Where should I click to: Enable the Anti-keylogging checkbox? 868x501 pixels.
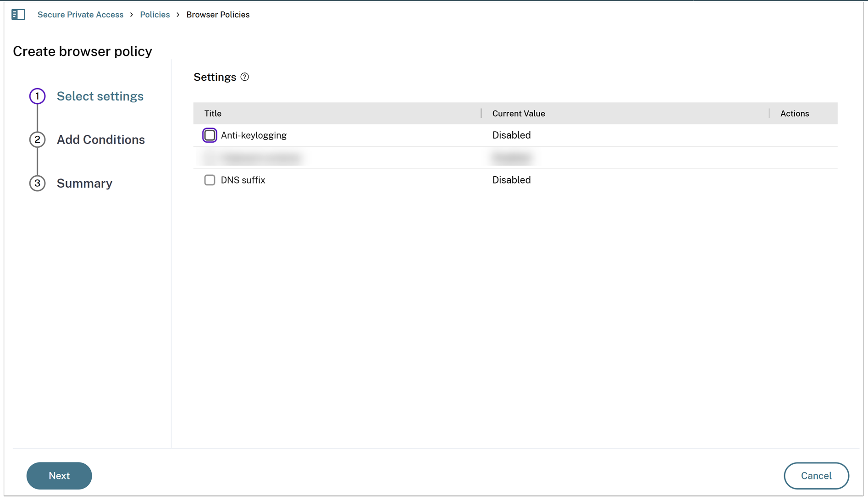(x=210, y=135)
